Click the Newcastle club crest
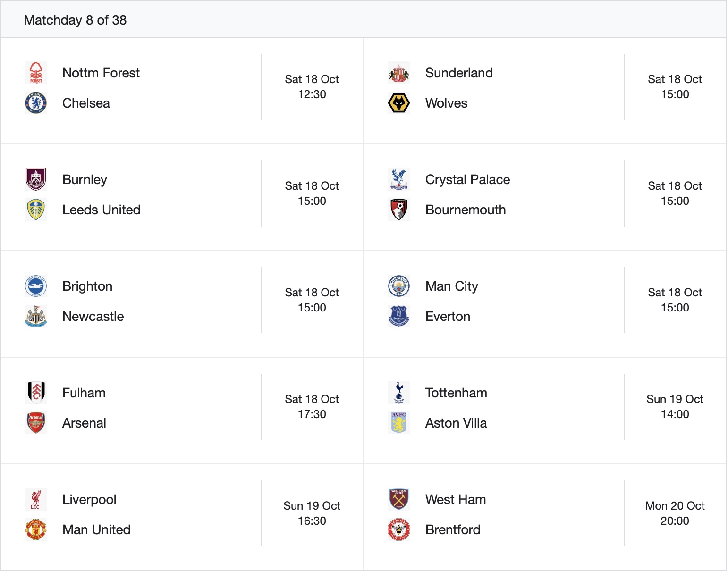Screen dimensions: 728x571 pos(36,316)
